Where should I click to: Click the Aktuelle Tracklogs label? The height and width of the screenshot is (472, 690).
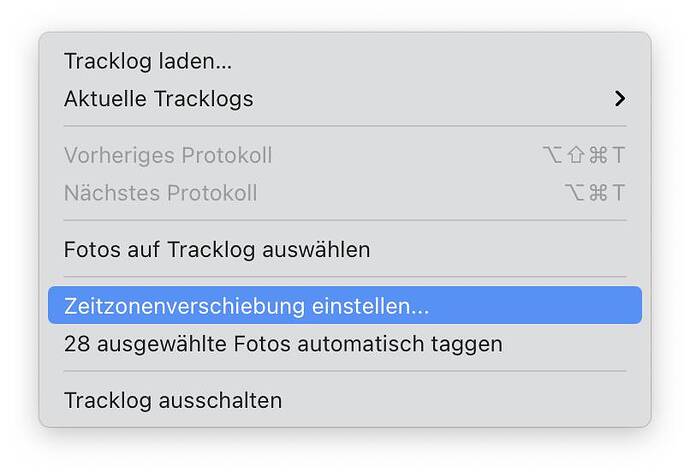click(x=159, y=99)
